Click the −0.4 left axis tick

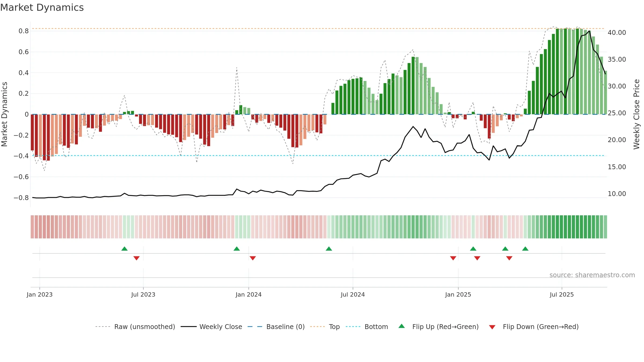click(21, 156)
